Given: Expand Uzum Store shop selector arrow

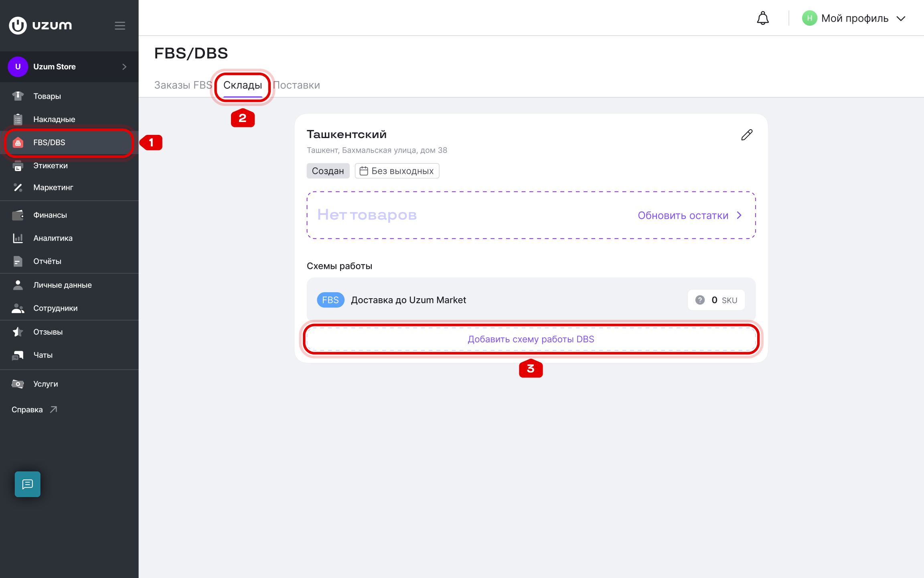Looking at the screenshot, I should point(124,67).
